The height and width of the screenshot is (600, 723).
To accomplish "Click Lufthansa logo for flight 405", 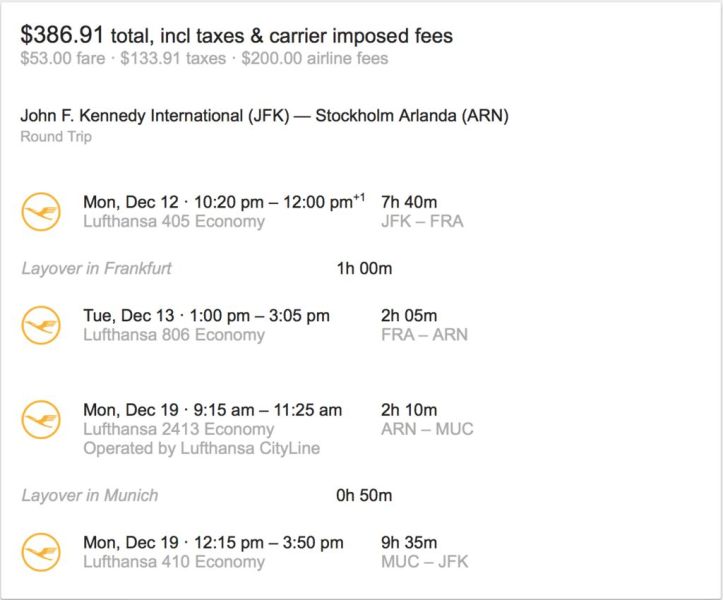I will (41, 212).
